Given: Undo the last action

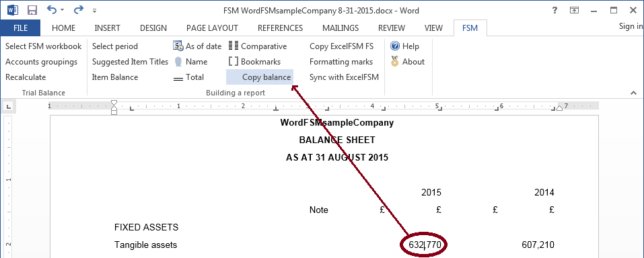Looking at the screenshot, I should coord(52,9).
